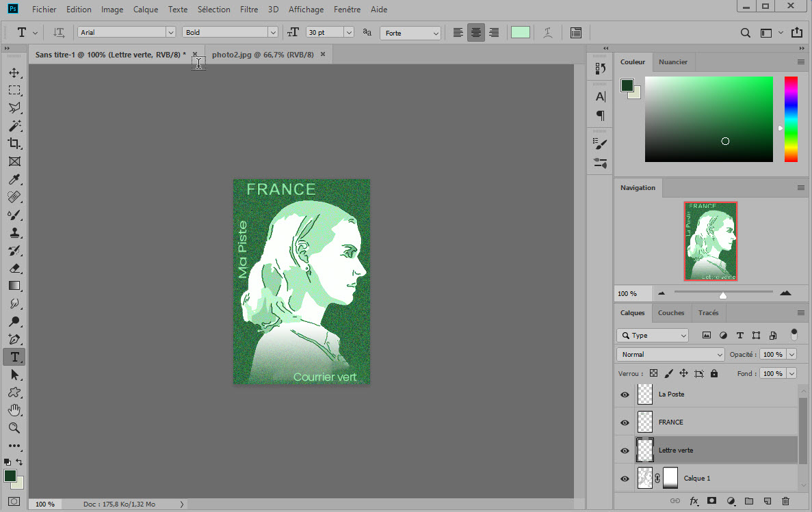Toggle lock transparent pixels

pos(653,373)
